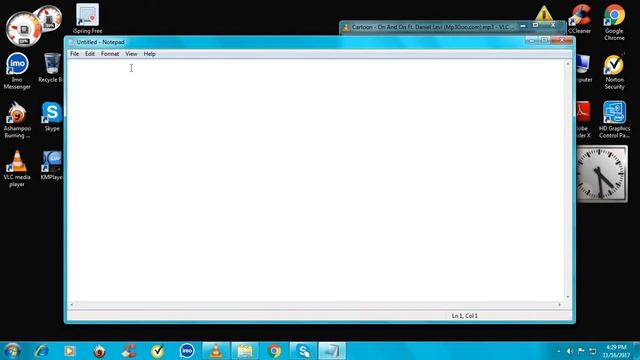Open Skype from the taskbar
The height and width of the screenshot is (360, 640).
click(x=303, y=351)
